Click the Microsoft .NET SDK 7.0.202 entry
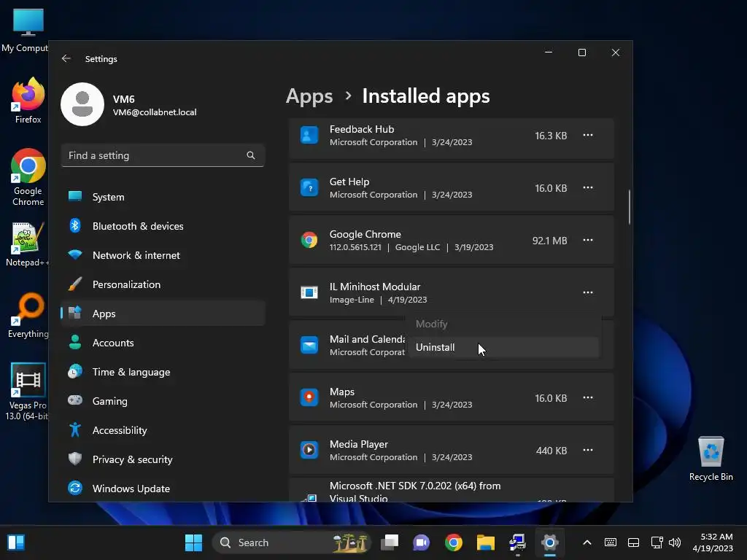This screenshot has height=560, width=747. click(x=451, y=491)
